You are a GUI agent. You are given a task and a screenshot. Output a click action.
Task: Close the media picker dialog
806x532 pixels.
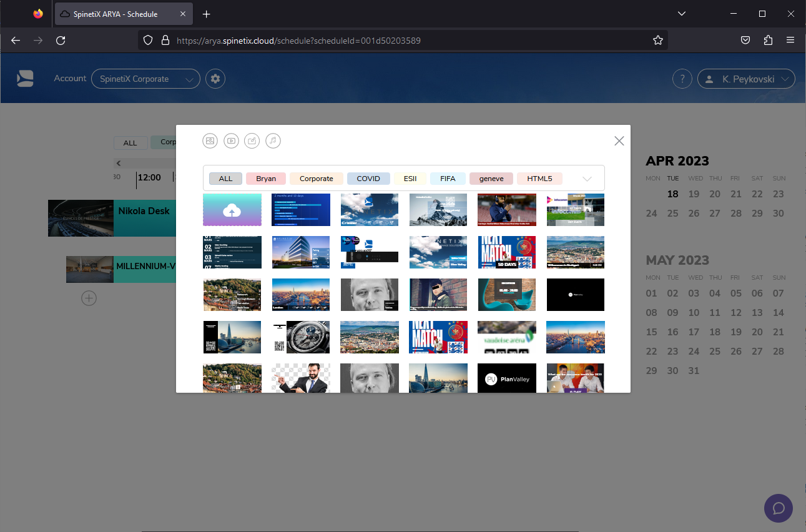pyautogui.click(x=619, y=141)
